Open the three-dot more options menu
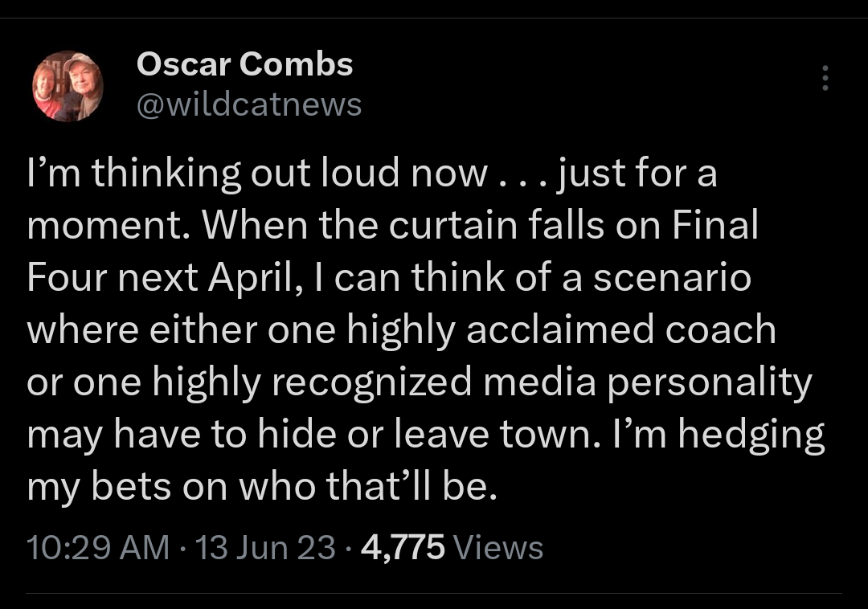 (825, 78)
